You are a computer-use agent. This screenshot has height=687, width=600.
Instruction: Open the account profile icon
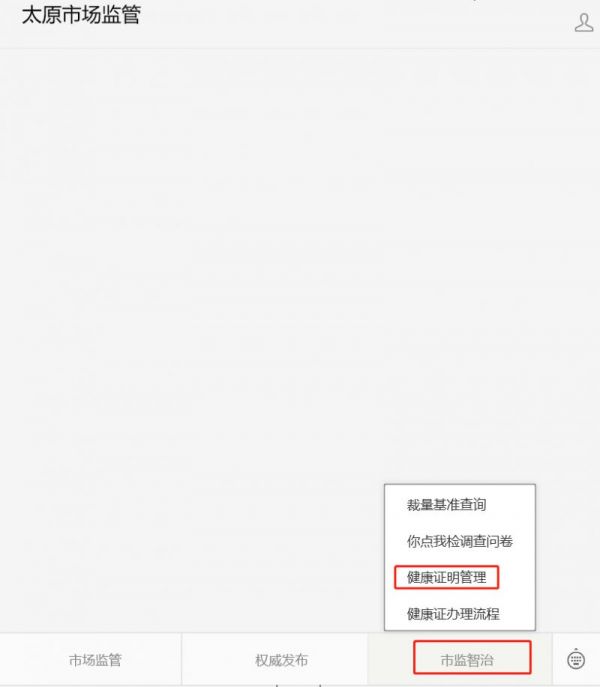pos(584,22)
